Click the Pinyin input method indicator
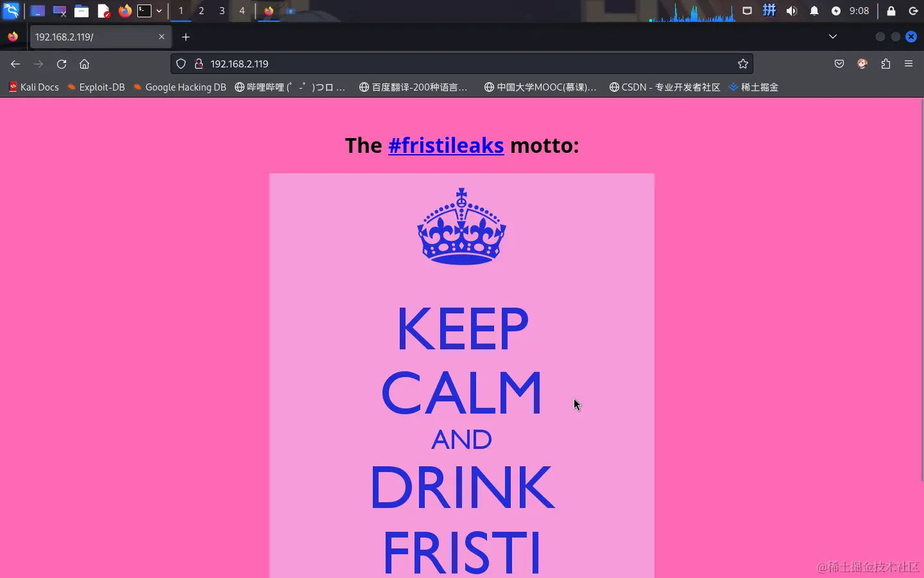Viewport: 924px width, 578px height. pyautogui.click(x=769, y=11)
